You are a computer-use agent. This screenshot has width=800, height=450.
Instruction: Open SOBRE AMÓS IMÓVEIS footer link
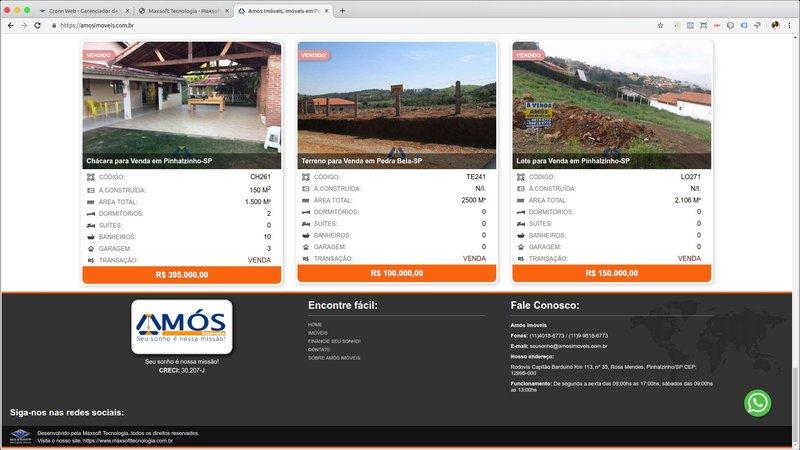pos(334,358)
